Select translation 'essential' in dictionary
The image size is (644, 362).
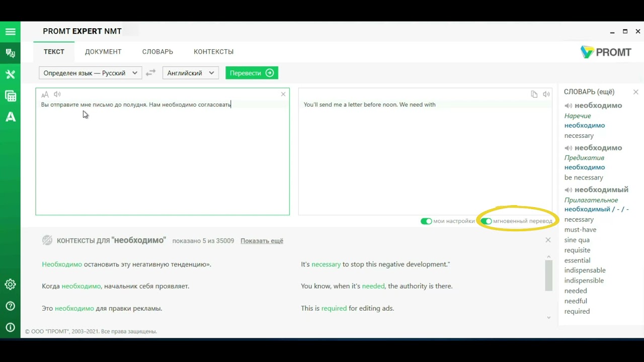tap(578, 260)
